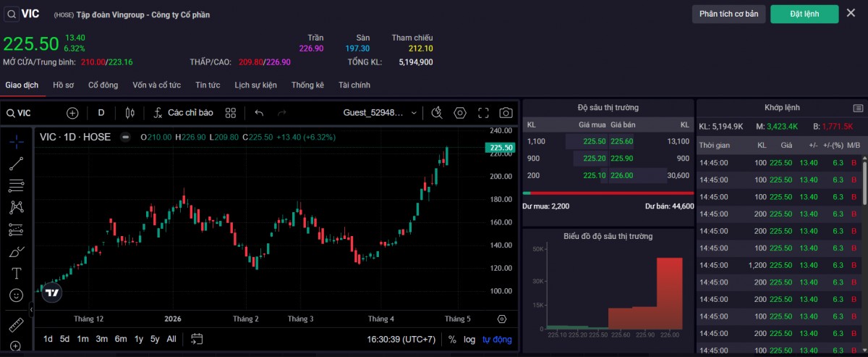Enter fullscreen chart mode
The image size is (868, 357).
pyautogui.click(x=483, y=113)
